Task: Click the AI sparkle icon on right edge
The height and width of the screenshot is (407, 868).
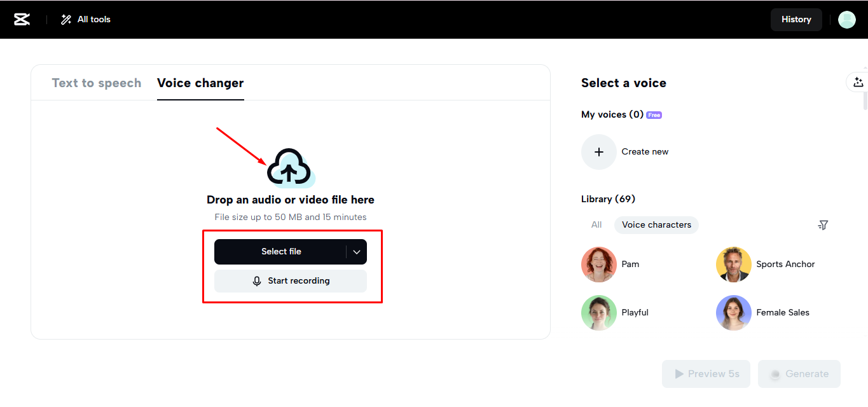Action: click(858, 82)
